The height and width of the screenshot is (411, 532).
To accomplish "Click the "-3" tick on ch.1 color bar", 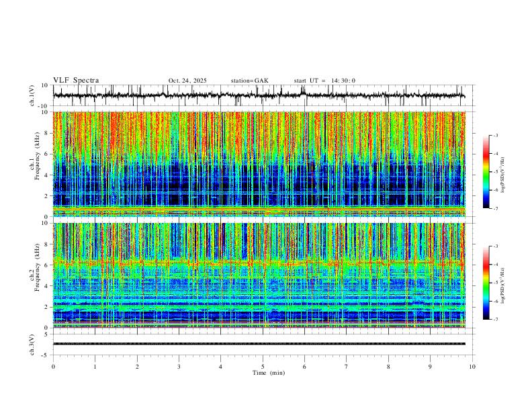I will [496, 135].
